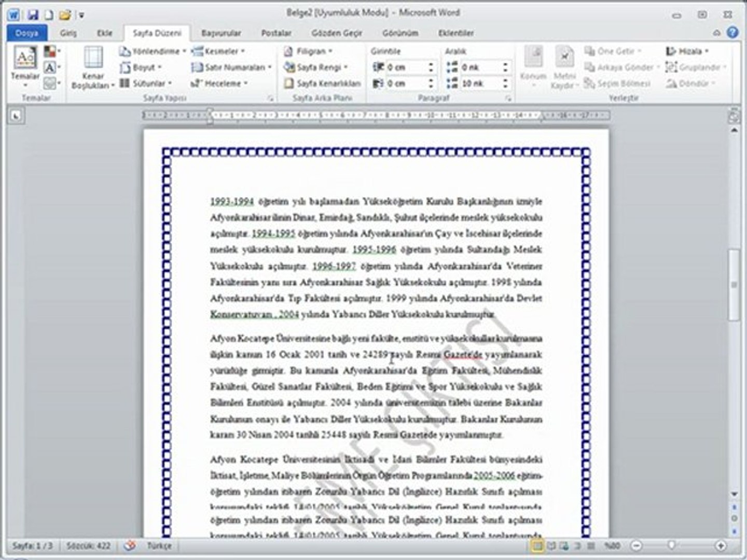Open the Temalar themes gallery
Image resolution: width=747 pixels, height=560 pixels.
(x=25, y=66)
